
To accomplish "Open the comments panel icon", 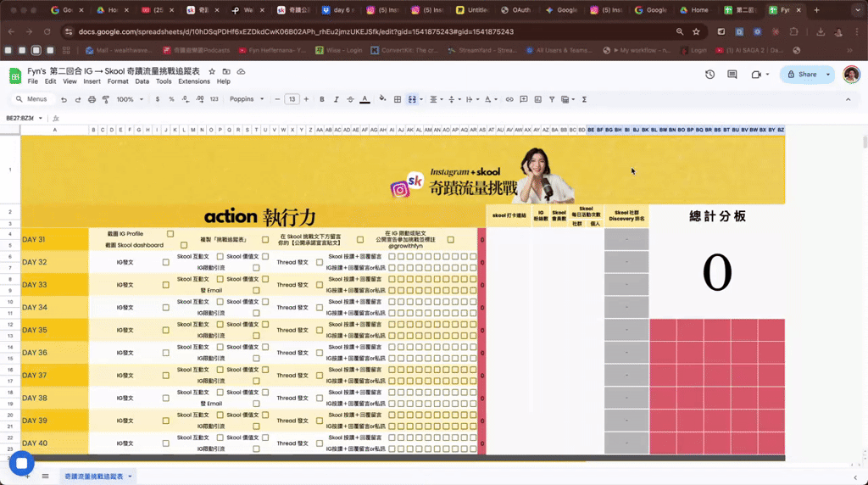I will (x=732, y=74).
